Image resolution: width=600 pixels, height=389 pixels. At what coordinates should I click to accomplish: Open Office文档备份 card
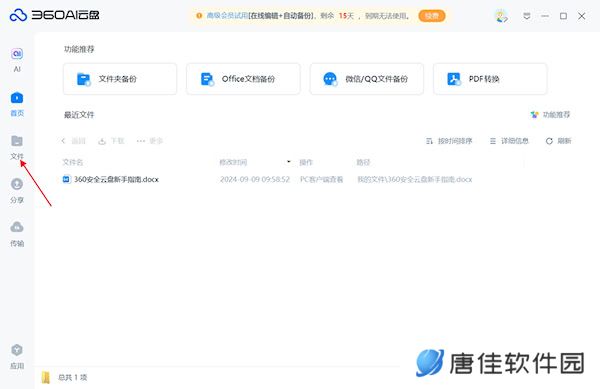(243, 79)
